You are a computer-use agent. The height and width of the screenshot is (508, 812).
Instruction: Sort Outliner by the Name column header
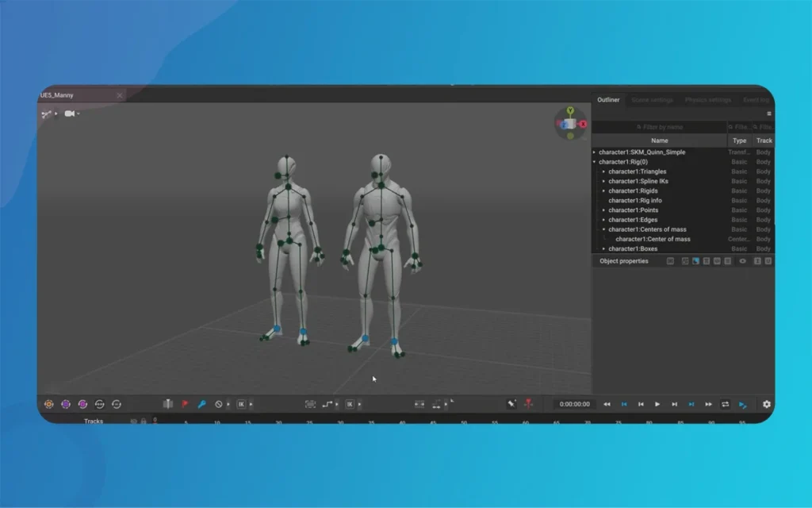coord(659,140)
